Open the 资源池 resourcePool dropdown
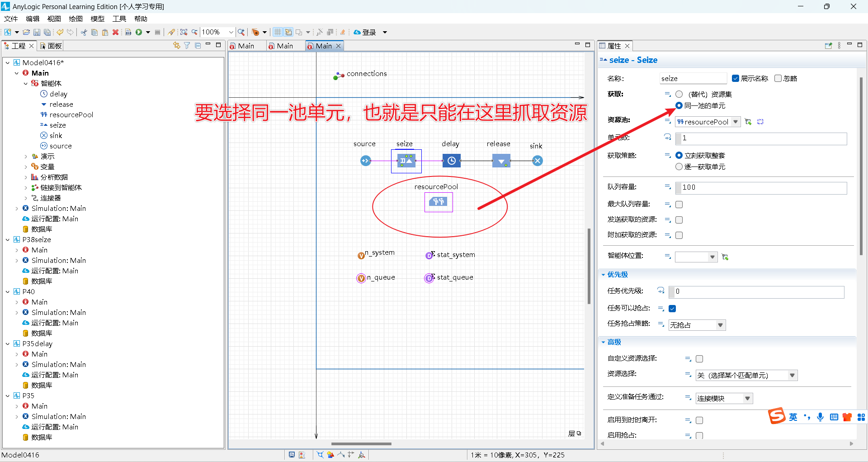 [x=736, y=121]
